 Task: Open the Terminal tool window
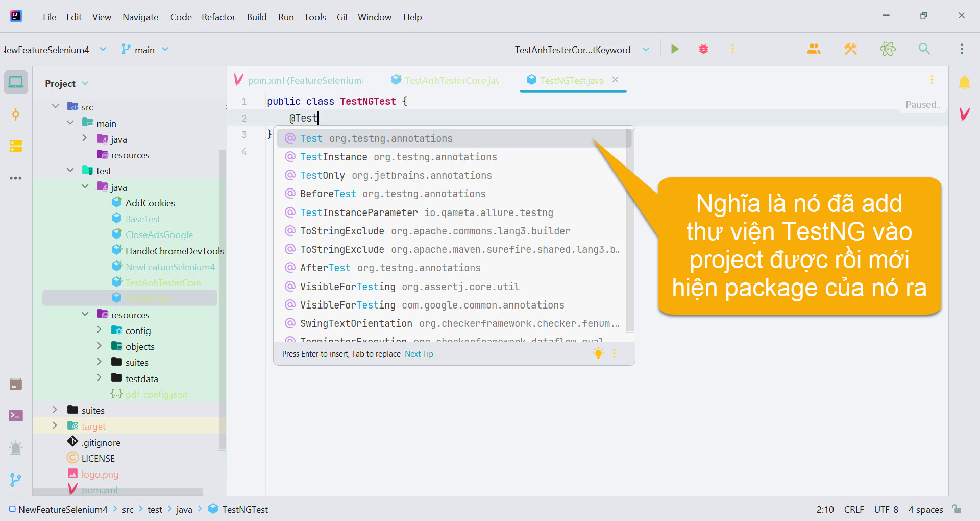pyautogui.click(x=16, y=416)
